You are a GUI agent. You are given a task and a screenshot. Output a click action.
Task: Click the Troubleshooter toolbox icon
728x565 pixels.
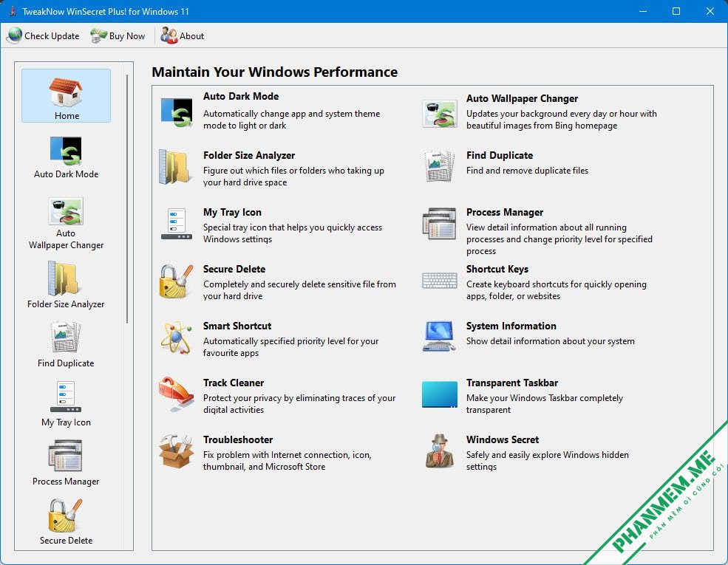click(176, 451)
